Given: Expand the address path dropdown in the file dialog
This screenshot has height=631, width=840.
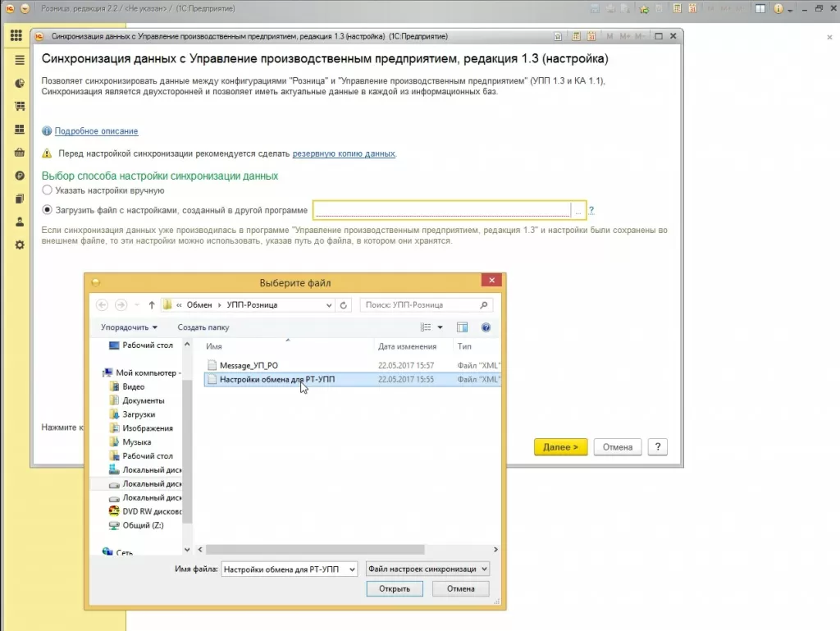Looking at the screenshot, I should [x=328, y=304].
